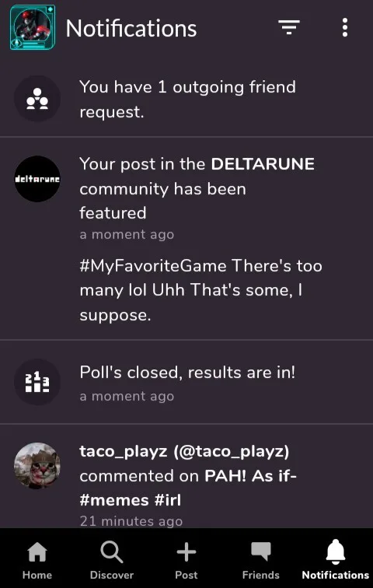Create a new Post with plus icon

click(x=186, y=560)
